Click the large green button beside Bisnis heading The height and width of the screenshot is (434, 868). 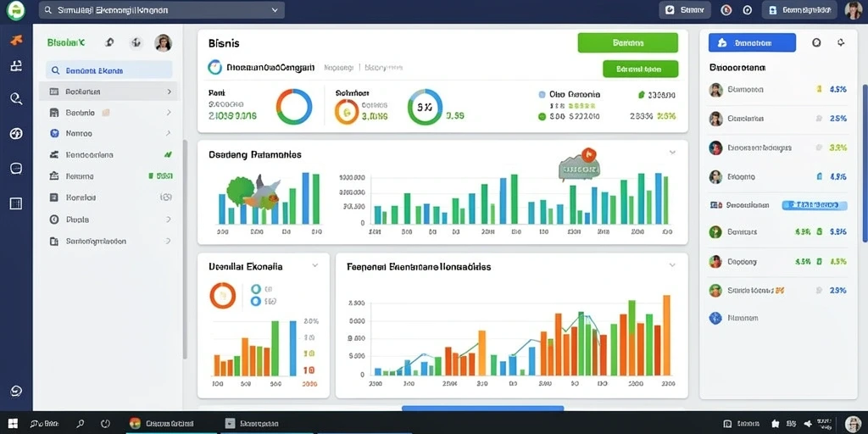[x=628, y=42]
